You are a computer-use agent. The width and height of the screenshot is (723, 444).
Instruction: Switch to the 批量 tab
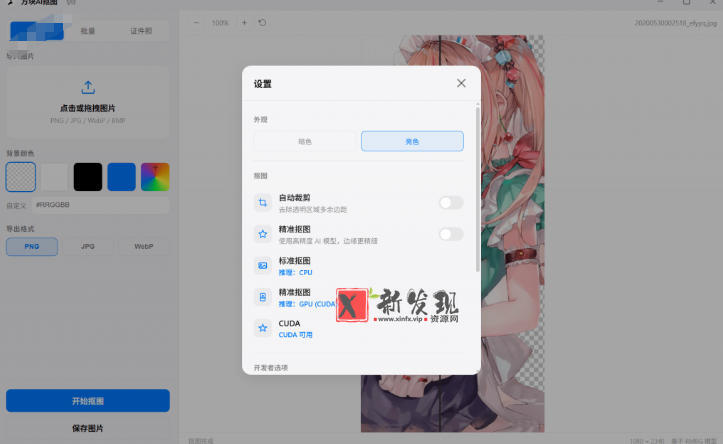[88, 31]
